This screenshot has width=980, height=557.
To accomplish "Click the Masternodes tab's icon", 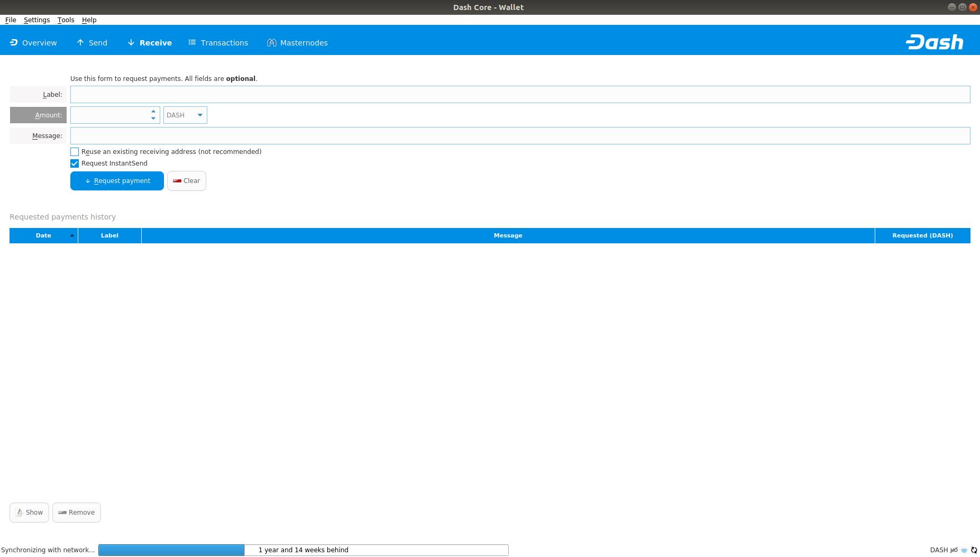I will 271,42.
